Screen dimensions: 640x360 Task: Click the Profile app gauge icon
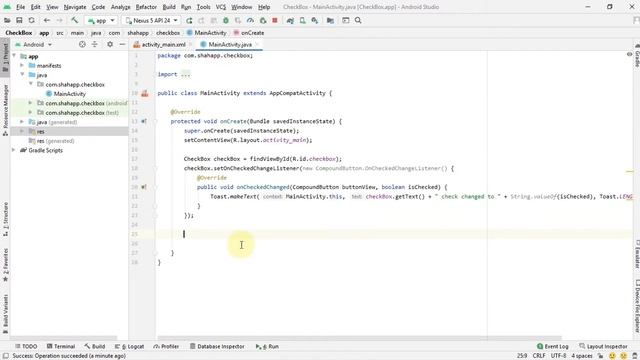[x=250, y=20]
